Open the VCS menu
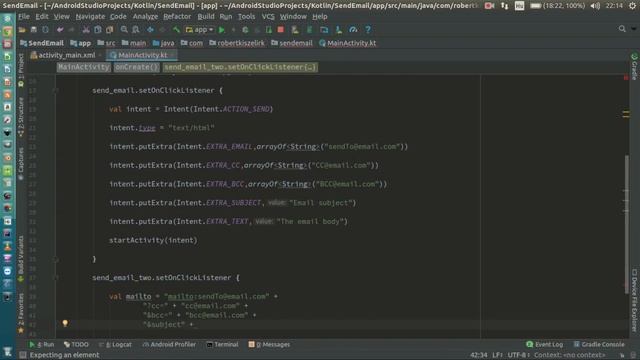The width and height of the screenshot is (640, 360). pos(268,16)
